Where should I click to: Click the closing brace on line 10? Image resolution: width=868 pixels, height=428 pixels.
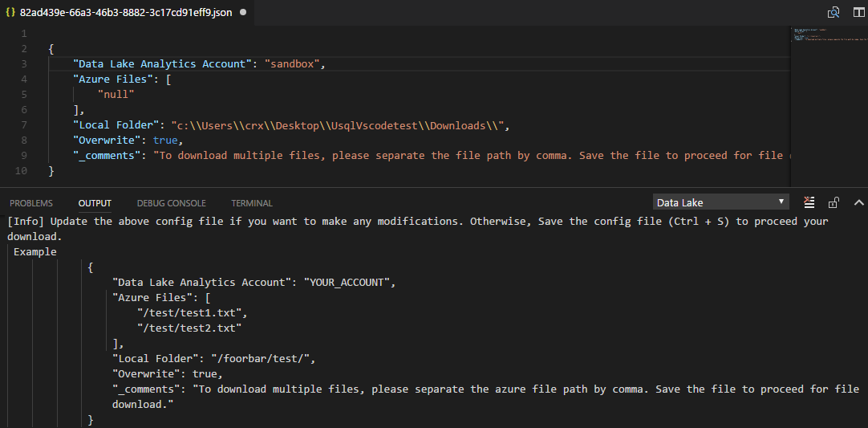(x=51, y=171)
